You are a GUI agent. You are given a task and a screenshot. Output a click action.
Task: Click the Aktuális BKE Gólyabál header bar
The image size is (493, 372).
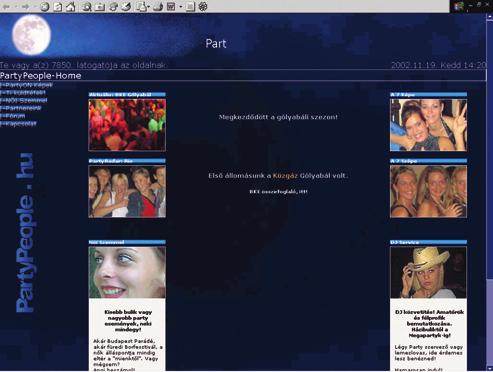(127, 95)
